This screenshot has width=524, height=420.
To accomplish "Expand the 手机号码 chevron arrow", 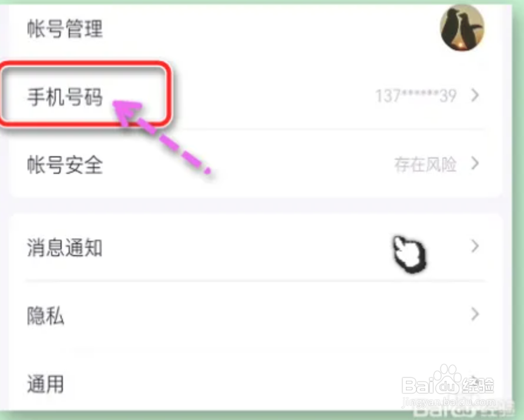I will pos(475,96).
